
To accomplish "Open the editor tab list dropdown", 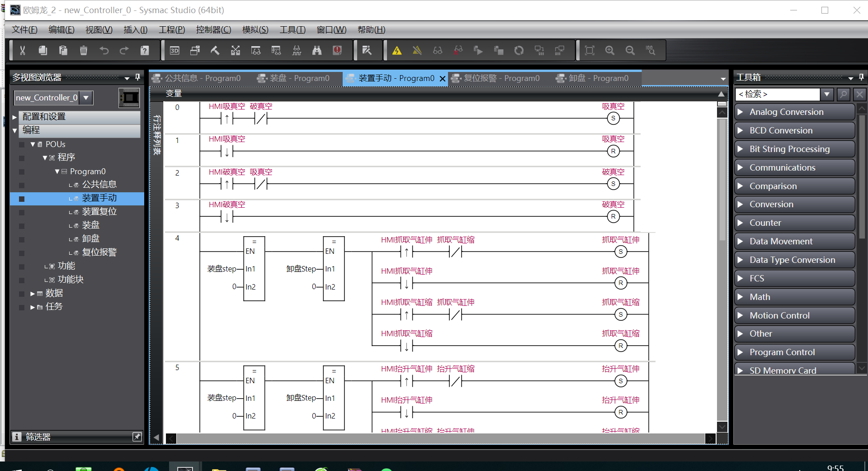I will (723, 79).
